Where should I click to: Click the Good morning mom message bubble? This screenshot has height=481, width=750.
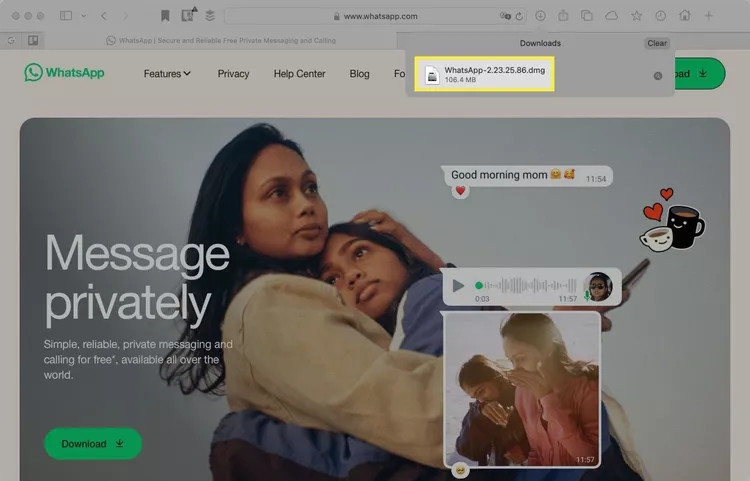click(x=526, y=175)
